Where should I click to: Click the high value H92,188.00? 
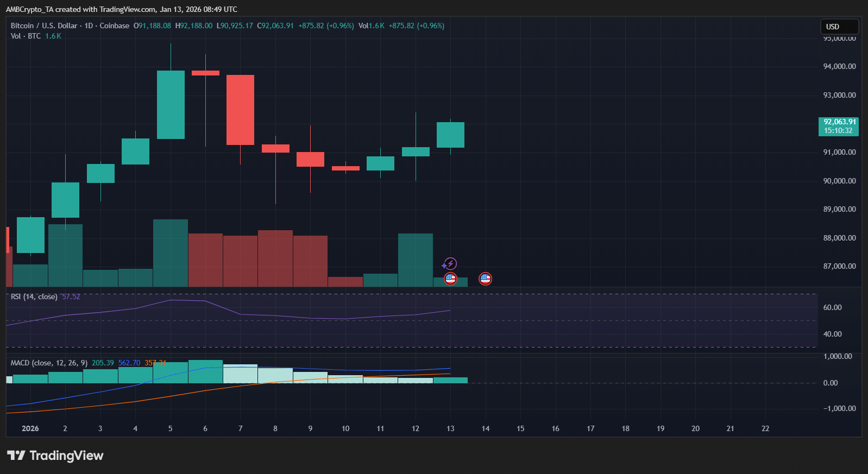pos(194,26)
